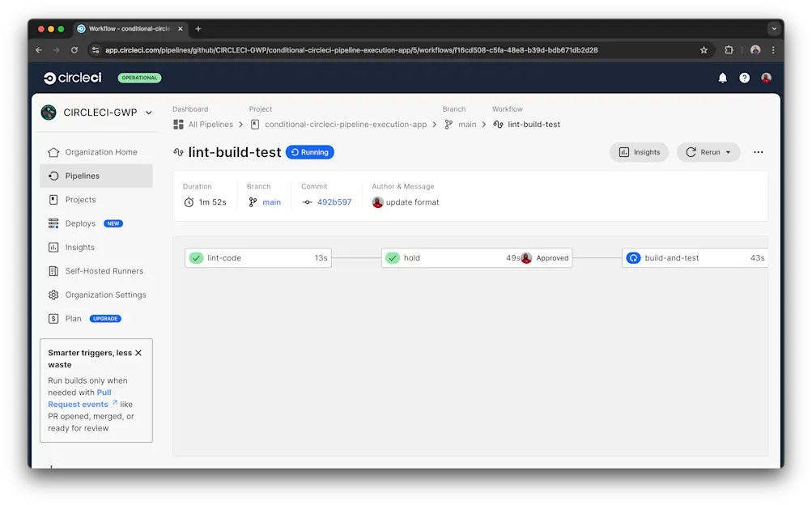Go forward in the browser
The height and width of the screenshot is (505, 812).
57,50
